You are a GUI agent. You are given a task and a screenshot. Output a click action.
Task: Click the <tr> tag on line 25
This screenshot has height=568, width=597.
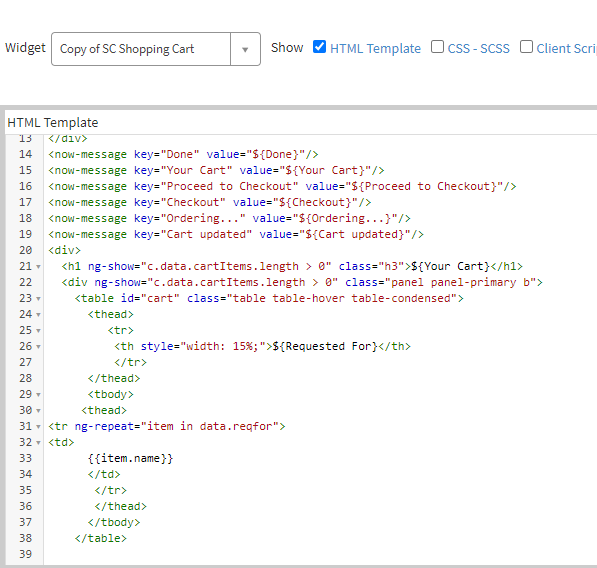[x=120, y=330]
